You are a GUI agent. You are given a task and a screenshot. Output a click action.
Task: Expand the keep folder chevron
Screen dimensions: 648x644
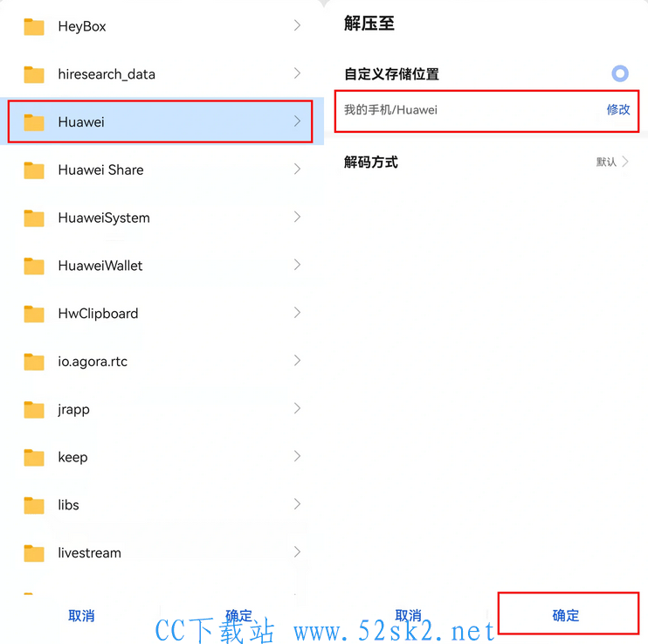click(297, 456)
